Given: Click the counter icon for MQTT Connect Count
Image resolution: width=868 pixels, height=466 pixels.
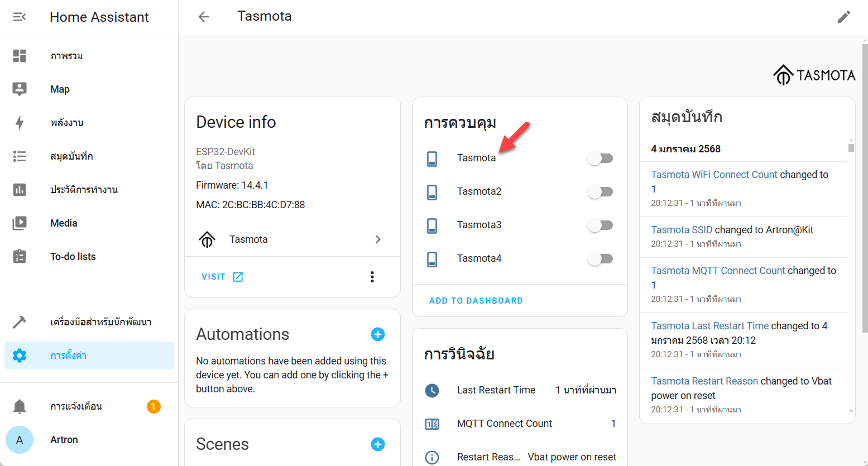Looking at the screenshot, I should pos(432,424).
